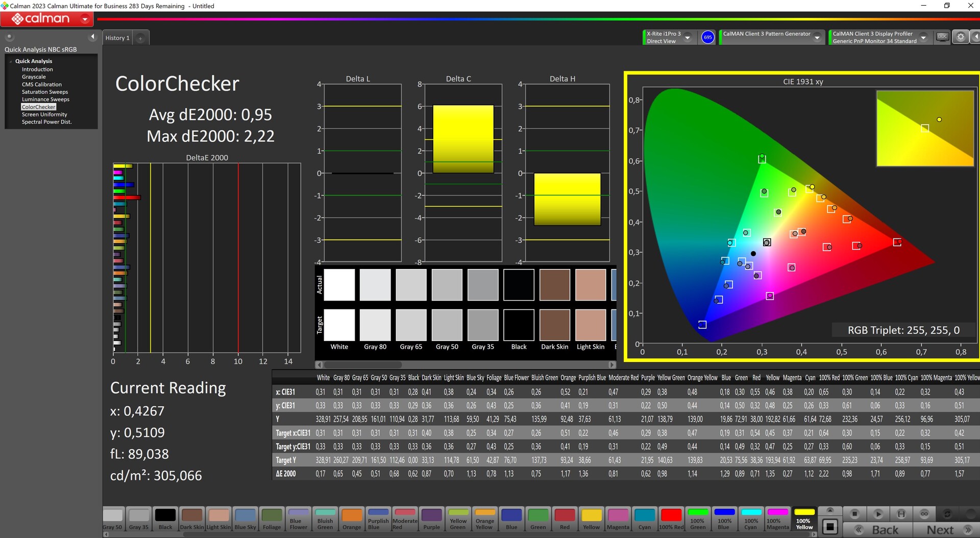The width and height of the screenshot is (980, 538).
Task: Toggle the round sidebar pin button
Action: 9,37
